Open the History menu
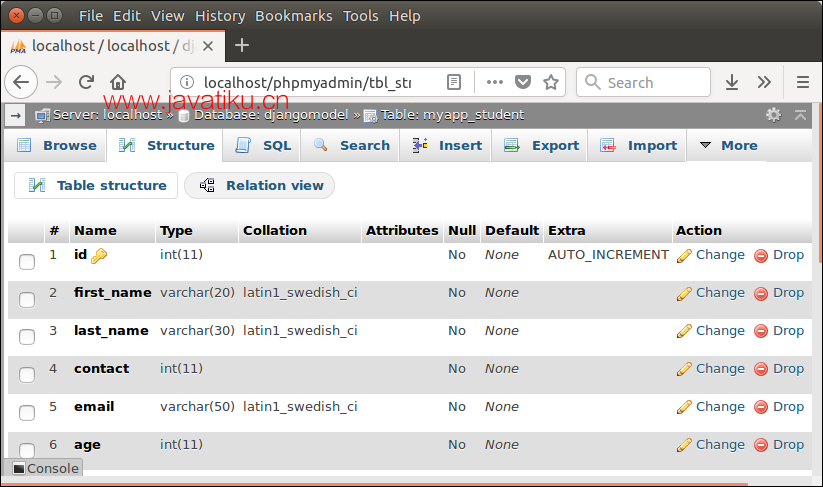Image resolution: width=823 pixels, height=487 pixels. pyautogui.click(x=220, y=16)
